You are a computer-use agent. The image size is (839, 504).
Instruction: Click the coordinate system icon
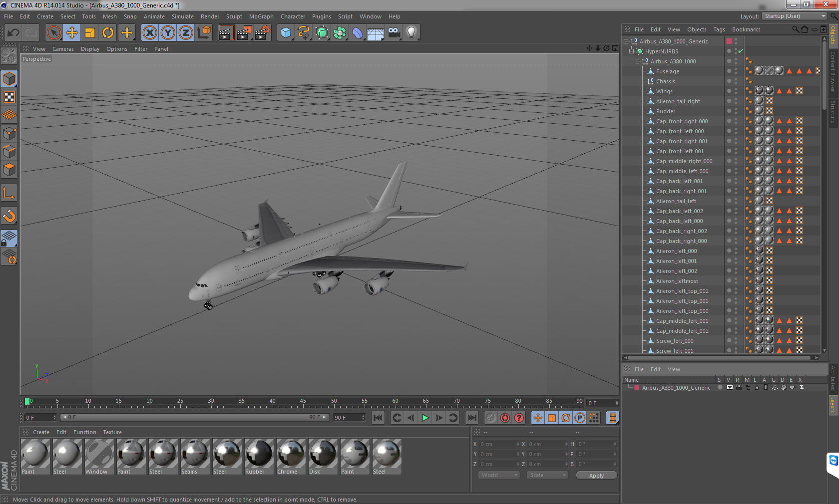click(x=204, y=33)
